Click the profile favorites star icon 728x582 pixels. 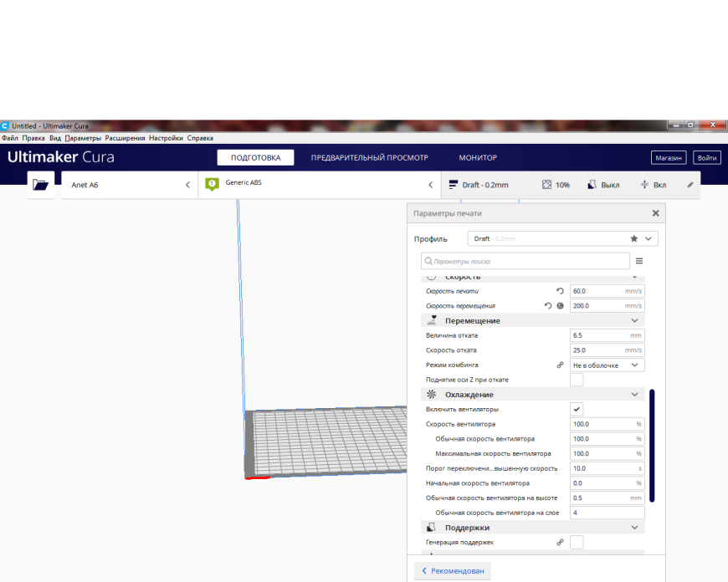(633, 238)
